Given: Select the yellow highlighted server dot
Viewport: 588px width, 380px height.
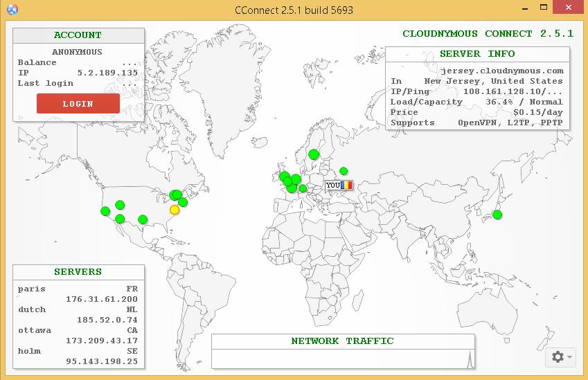Looking at the screenshot, I should [x=175, y=210].
